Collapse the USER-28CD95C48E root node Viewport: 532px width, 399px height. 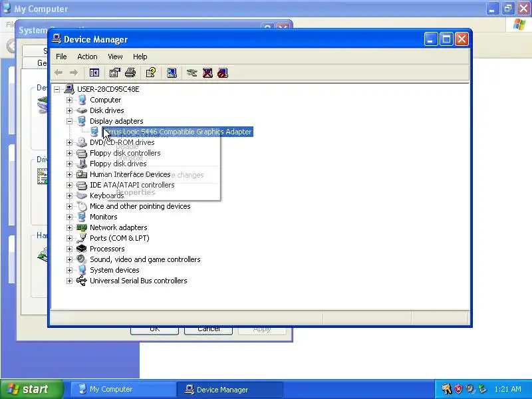tap(57, 89)
